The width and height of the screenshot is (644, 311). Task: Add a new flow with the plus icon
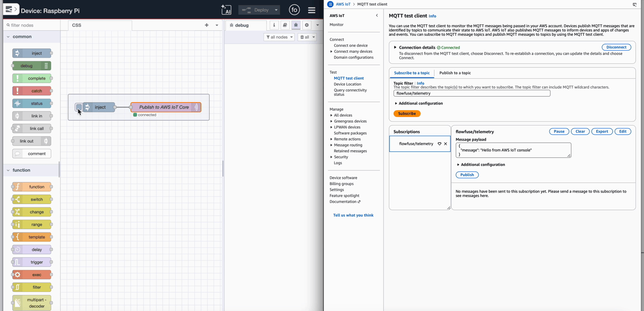coord(206,25)
